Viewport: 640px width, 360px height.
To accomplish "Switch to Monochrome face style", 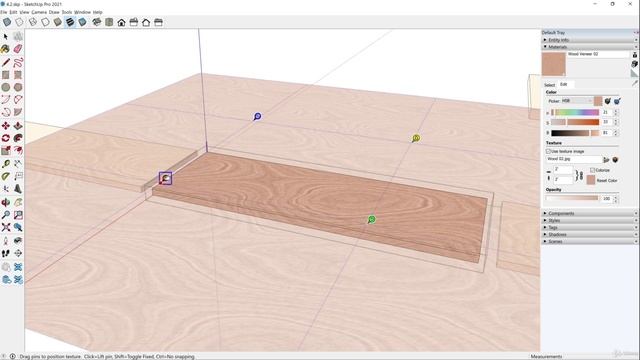I will point(82,22).
